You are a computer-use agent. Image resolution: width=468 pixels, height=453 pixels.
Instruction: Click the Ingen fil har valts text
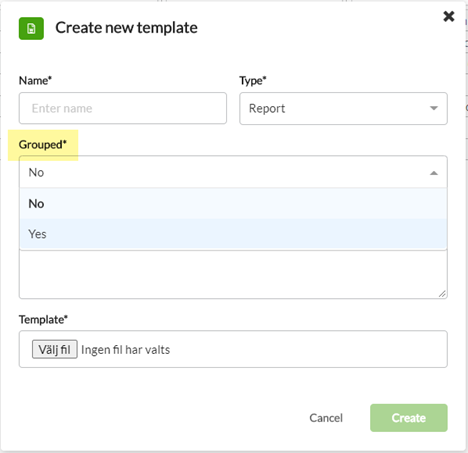point(126,350)
